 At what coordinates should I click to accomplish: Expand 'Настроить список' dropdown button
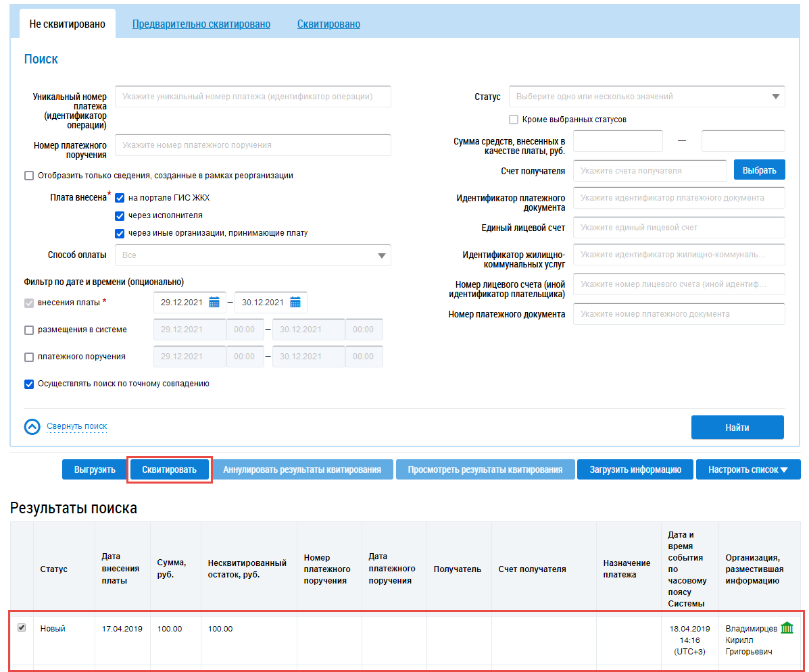[x=747, y=469]
